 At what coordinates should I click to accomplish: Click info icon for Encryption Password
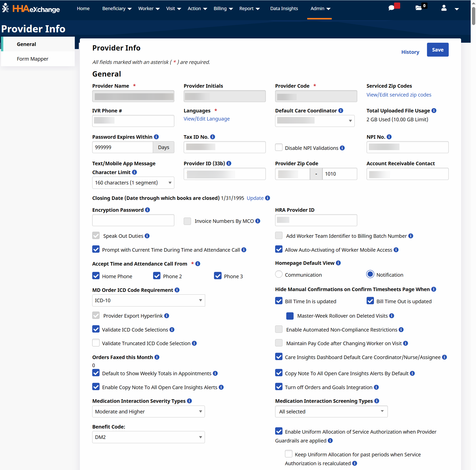pos(148,210)
